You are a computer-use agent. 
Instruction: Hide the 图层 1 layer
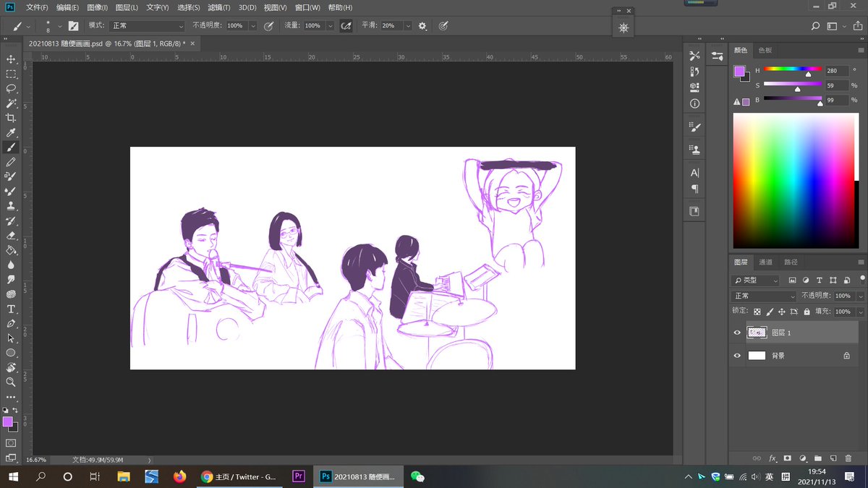[x=737, y=333]
